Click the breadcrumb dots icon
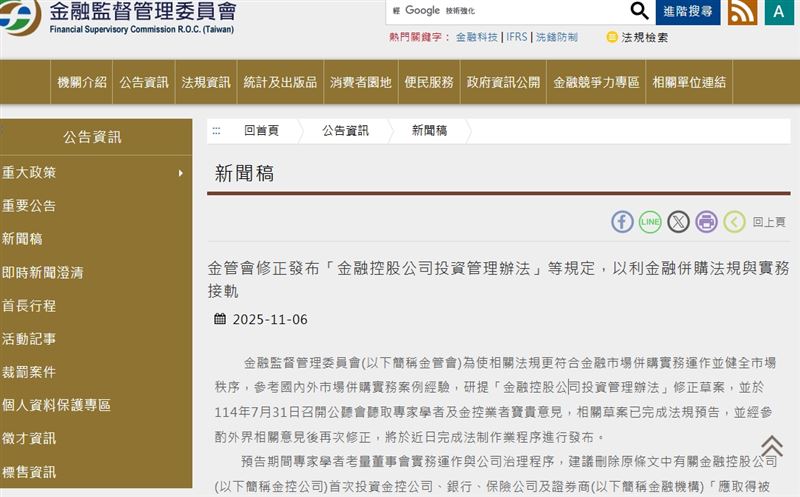The width and height of the screenshot is (800, 497). pos(216,131)
